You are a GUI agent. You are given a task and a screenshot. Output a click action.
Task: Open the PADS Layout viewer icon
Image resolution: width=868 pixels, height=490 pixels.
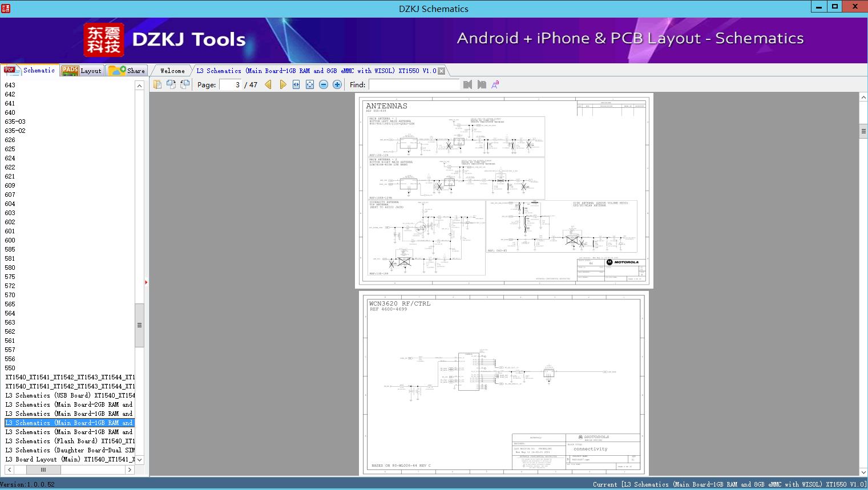(x=68, y=70)
